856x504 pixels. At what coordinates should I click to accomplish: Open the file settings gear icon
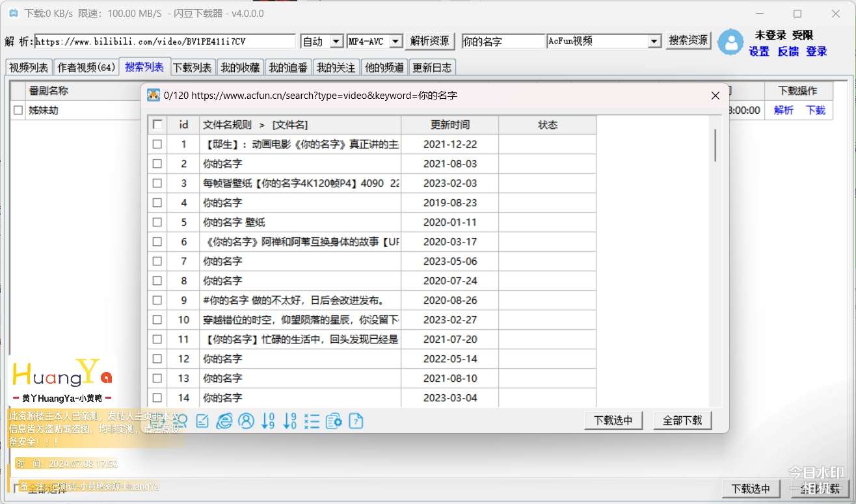click(334, 421)
